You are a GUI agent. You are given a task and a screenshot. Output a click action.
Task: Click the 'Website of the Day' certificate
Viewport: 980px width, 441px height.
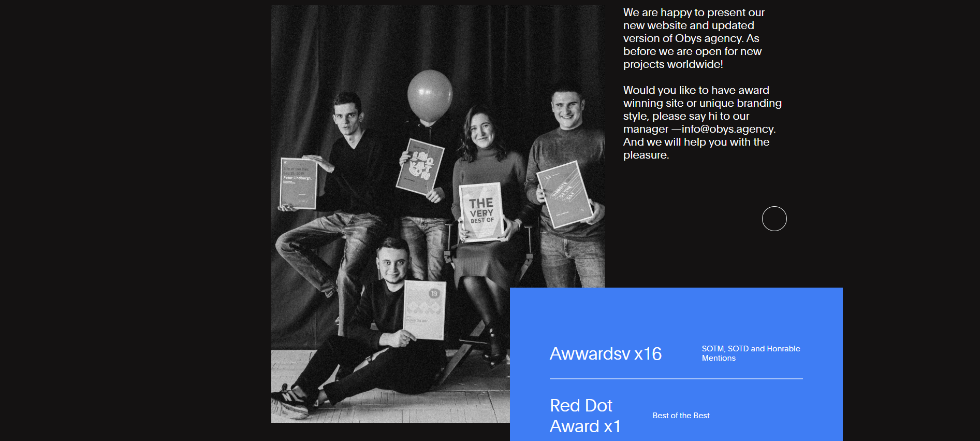coord(564,194)
